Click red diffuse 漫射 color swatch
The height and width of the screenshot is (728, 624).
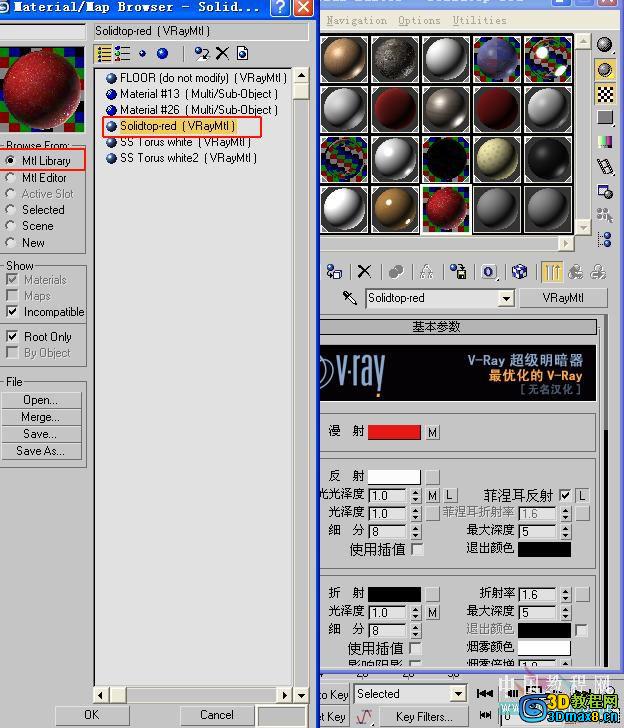[x=394, y=432]
